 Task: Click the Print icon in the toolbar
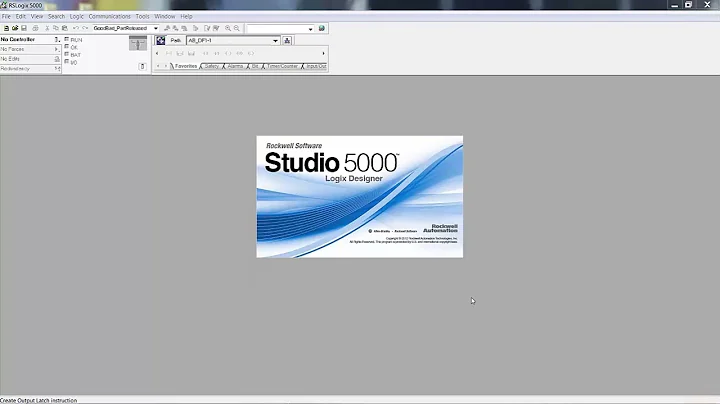point(35,28)
